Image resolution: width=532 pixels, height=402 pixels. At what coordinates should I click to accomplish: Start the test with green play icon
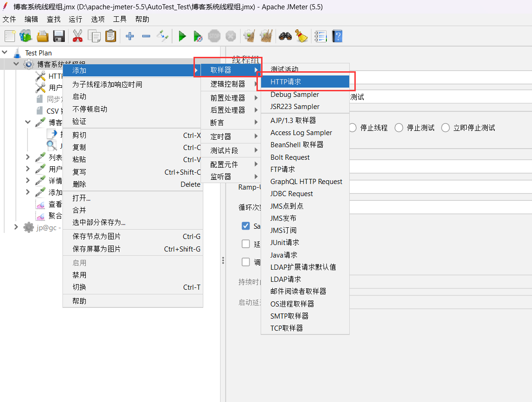coord(182,36)
